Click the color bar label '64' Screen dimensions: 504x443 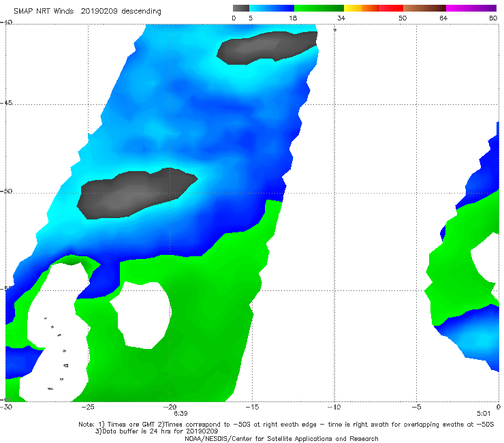(x=443, y=18)
